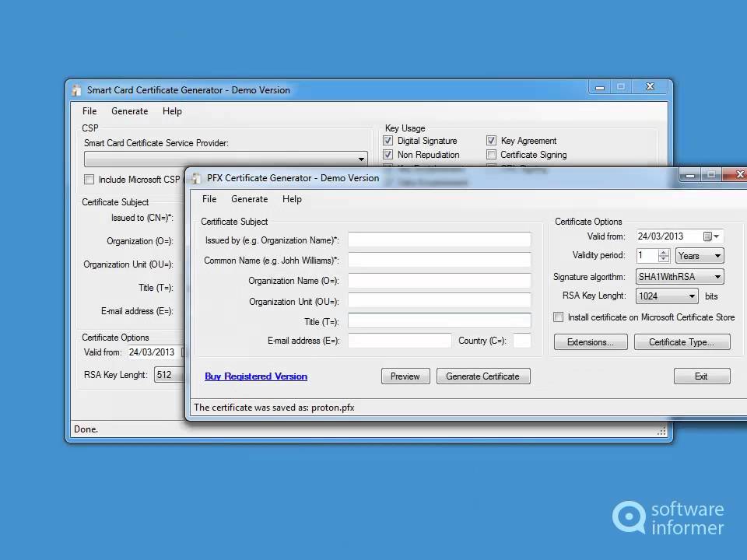Click status text 'The certificate was saved as: proton.pfx'

coord(274,408)
